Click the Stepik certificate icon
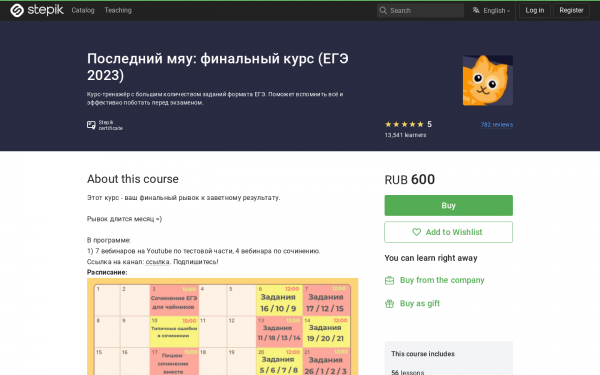Image resolution: width=600 pixels, height=375 pixels. click(91, 125)
